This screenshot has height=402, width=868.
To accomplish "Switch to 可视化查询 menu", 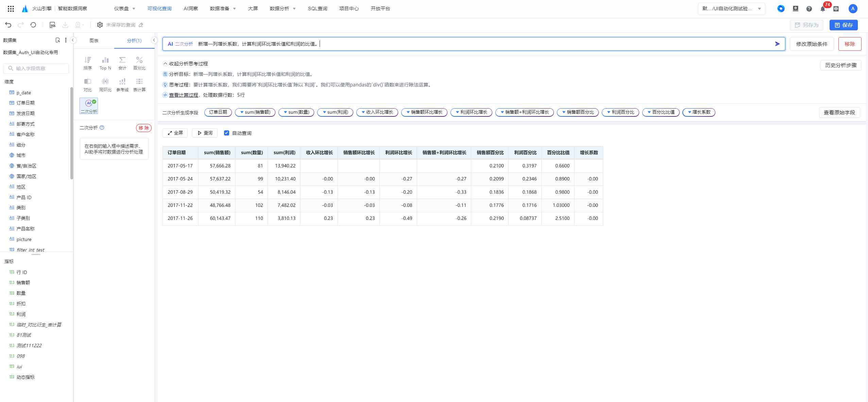I will point(159,9).
